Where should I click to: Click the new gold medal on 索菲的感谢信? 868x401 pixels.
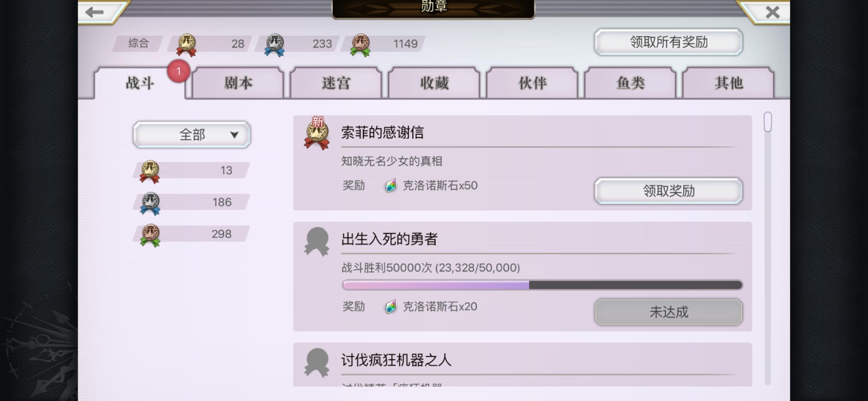coord(317,133)
